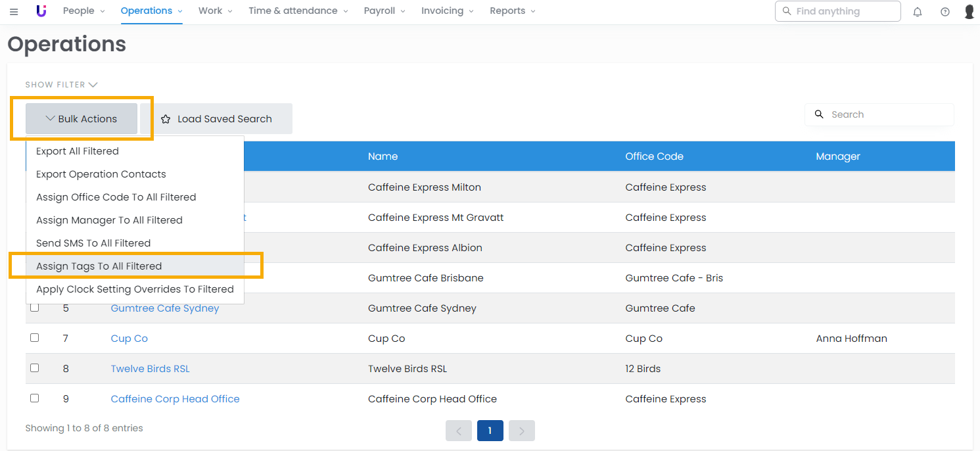
Task: Open the Gumtree Cafe Sydney link
Action: point(164,308)
